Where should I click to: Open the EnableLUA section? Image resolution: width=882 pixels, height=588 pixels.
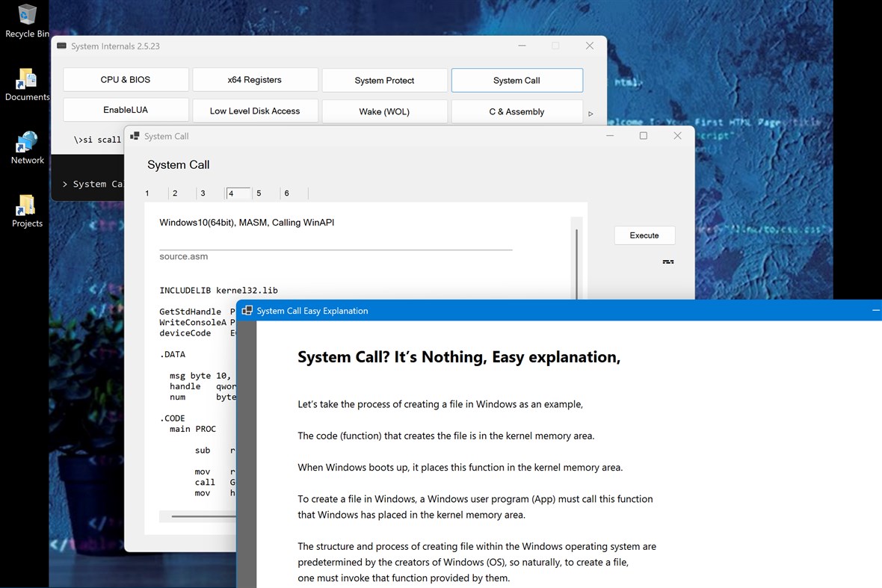125,110
